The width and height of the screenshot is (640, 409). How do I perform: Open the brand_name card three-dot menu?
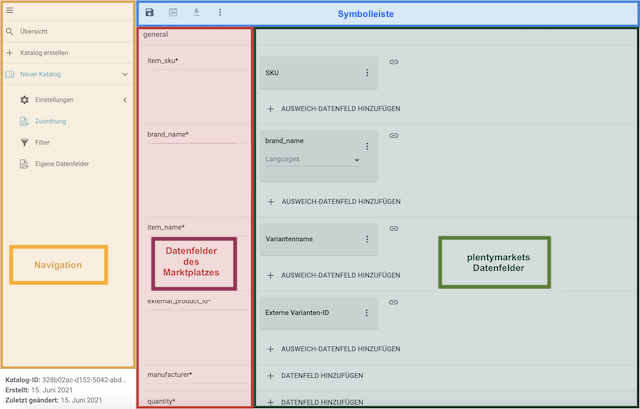[x=367, y=146]
